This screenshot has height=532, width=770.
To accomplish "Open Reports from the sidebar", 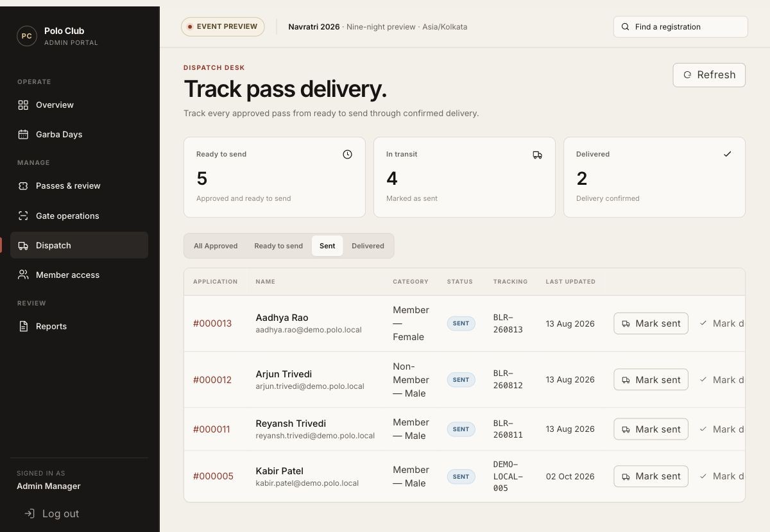I will click(x=79, y=326).
